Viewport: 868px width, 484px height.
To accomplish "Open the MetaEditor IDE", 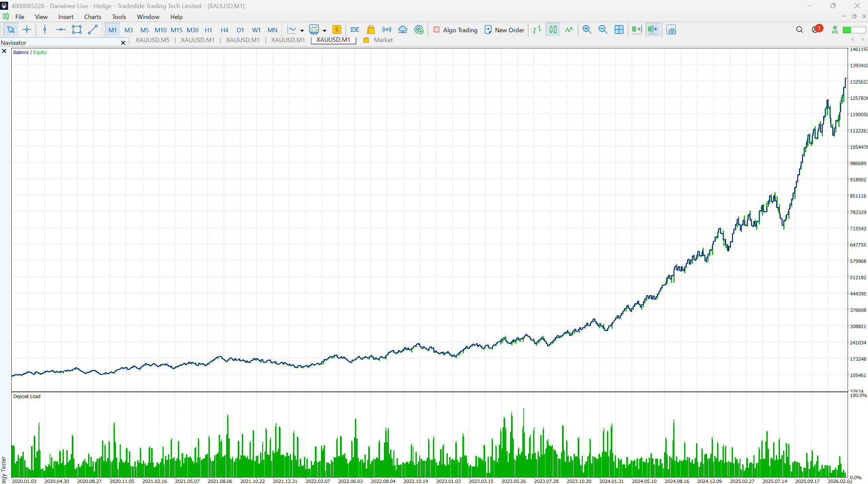I will (355, 30).
